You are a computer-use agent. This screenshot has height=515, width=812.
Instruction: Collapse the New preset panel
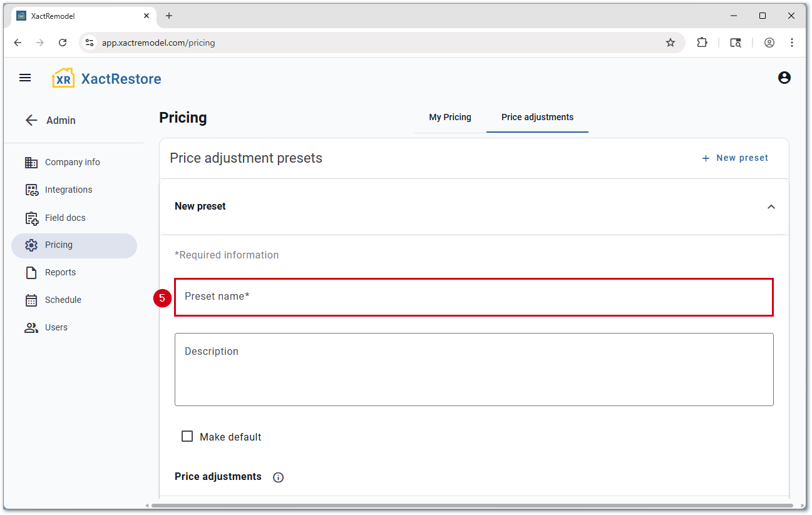point(771,207)
